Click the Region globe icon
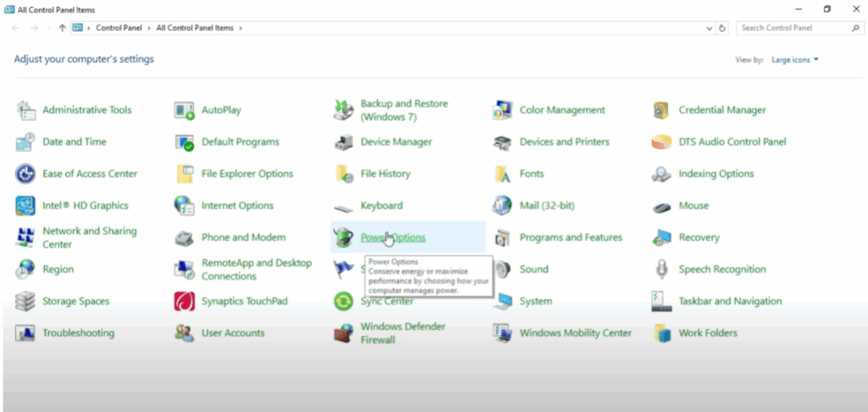Viewport: 868px width, 412px height. coord(25,270)
